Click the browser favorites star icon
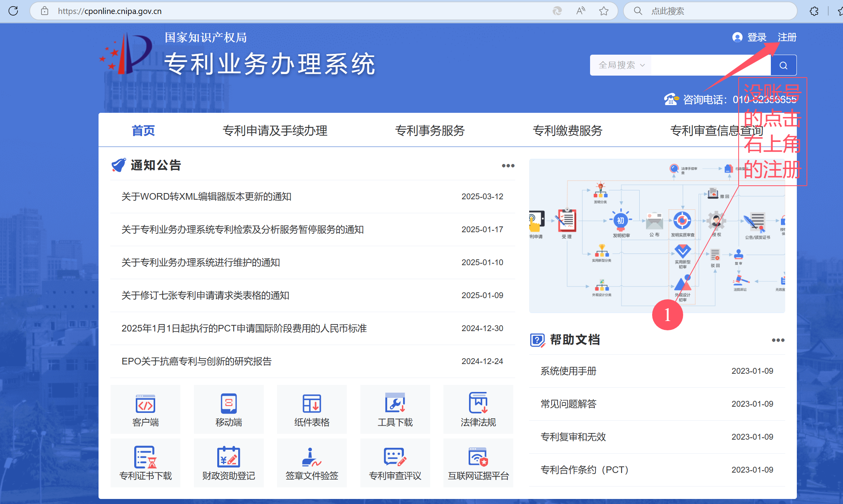843x504 pixels. [x=604, y=11]
